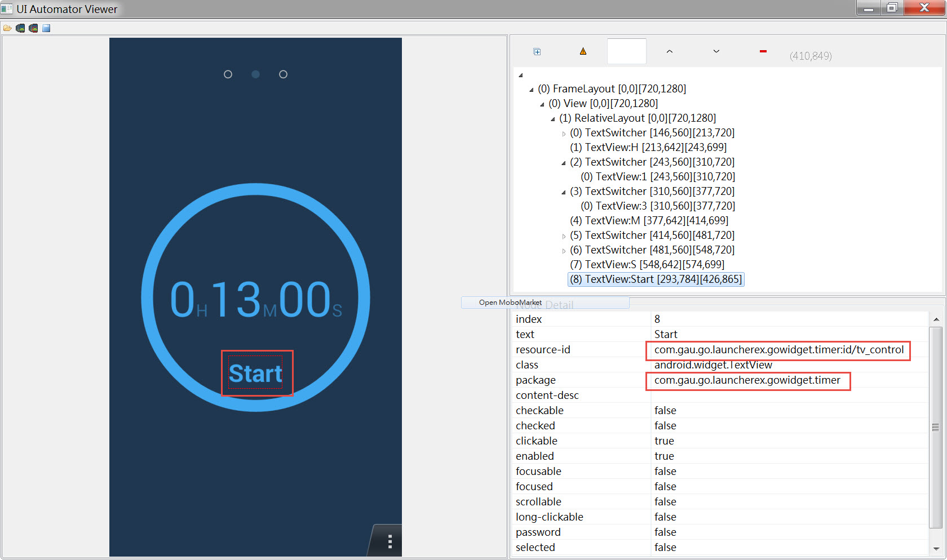Click the Start text in device screenshot
Image resolution: width=947 pixels, height=560 pixels.
pos(255,374)
